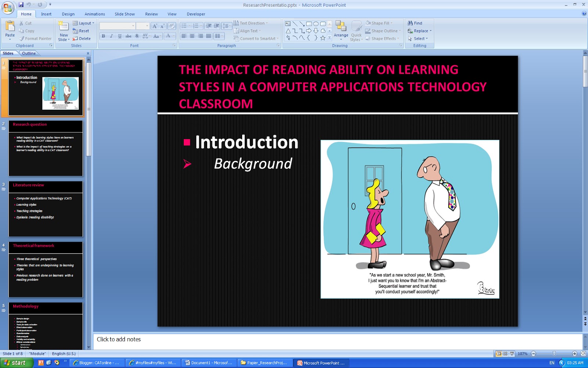Screen dimensions: 588x368
Task: Open the Replace dropdown
Action: tap(420, 31)
